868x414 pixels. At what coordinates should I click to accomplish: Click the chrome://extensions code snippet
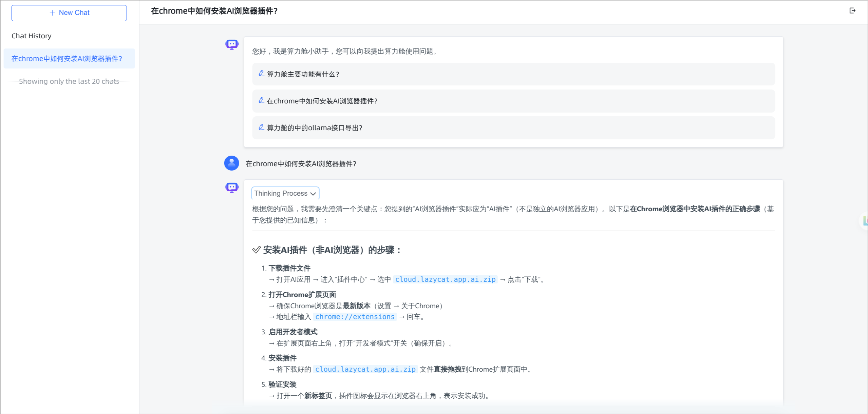[x=355, y=317]
